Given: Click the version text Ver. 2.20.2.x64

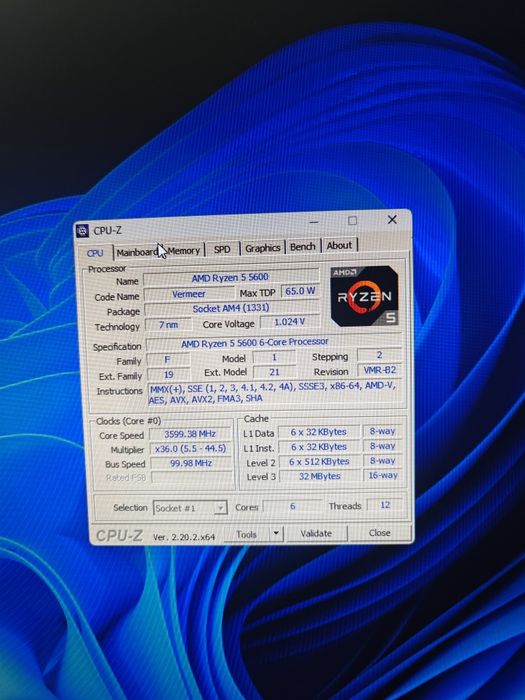Looking at the screenshot, I should click(x=184, y=537).
